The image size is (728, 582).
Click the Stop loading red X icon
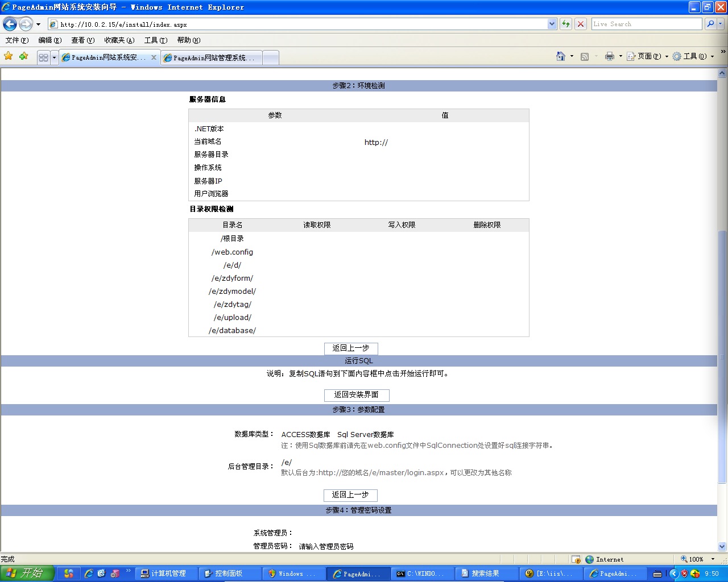(x=581, y=24)
